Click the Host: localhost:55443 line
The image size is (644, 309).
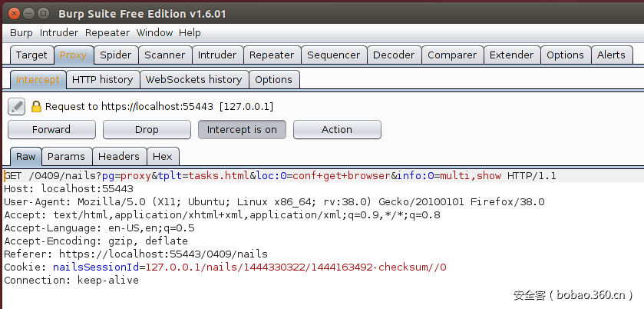click(69, 189)
